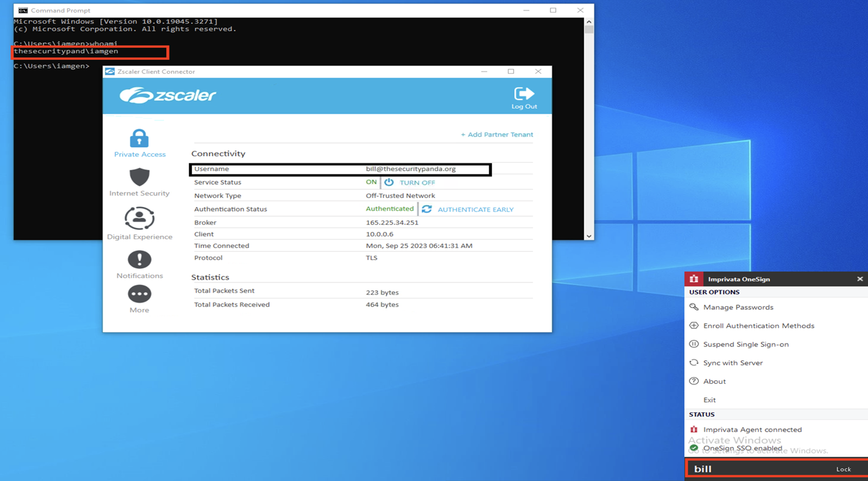868x481 pixels.
Task: Click the Imprivata Agent connected status icon
Action: pyautogui.click(x=694, y=429)
